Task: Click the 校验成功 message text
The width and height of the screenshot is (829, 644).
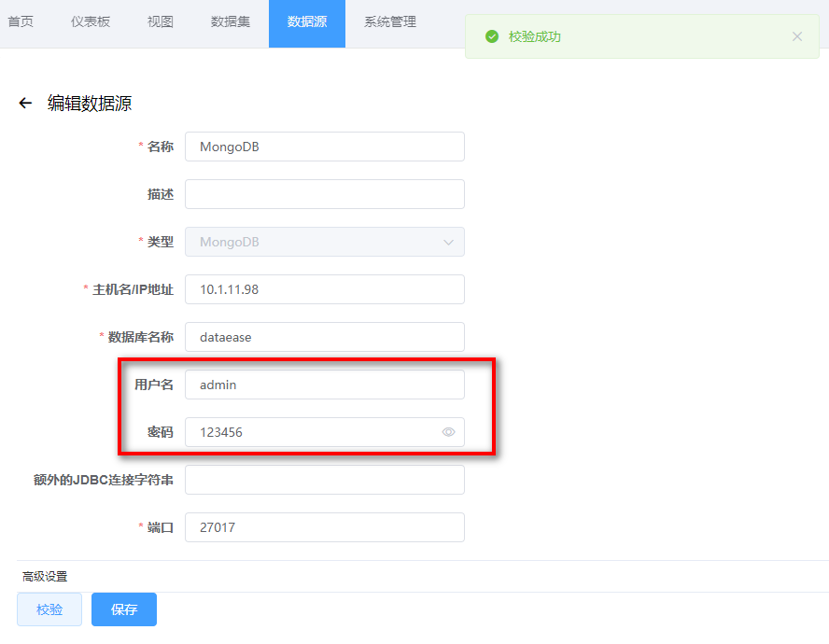Action: click(x=535, y=36)
